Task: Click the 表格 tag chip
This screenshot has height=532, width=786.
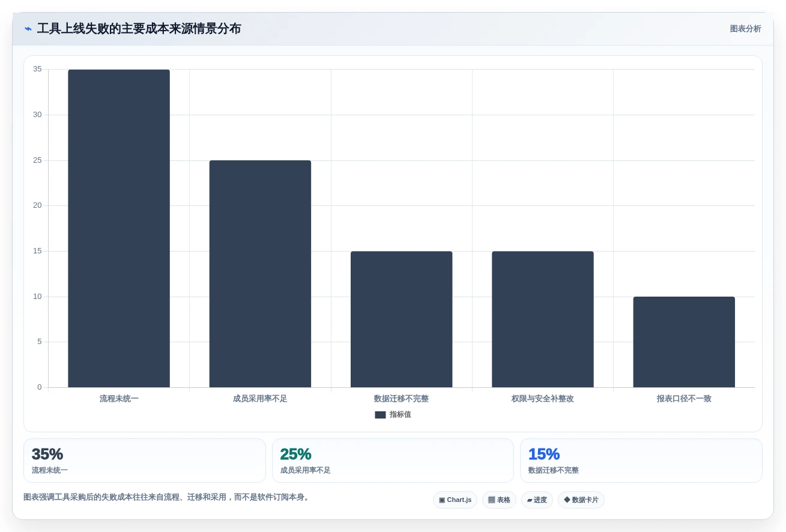Action: coord(499,500)
